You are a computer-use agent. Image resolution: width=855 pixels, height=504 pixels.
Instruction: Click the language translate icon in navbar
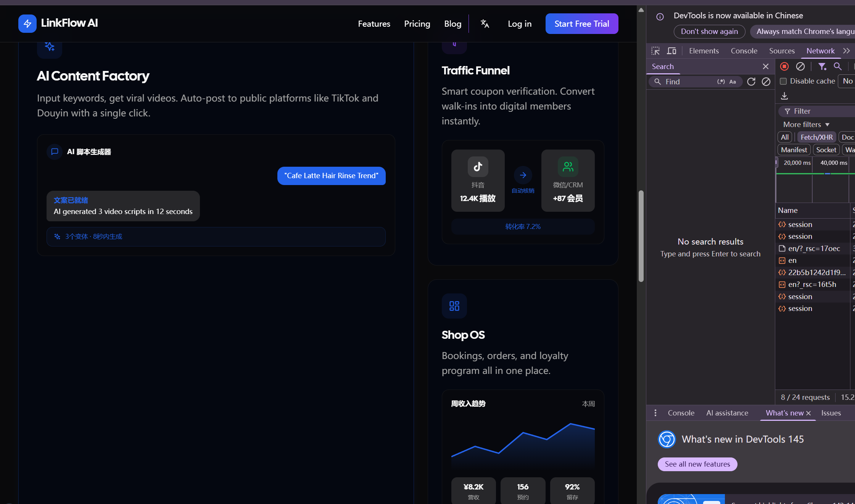[x=485, y=24]
